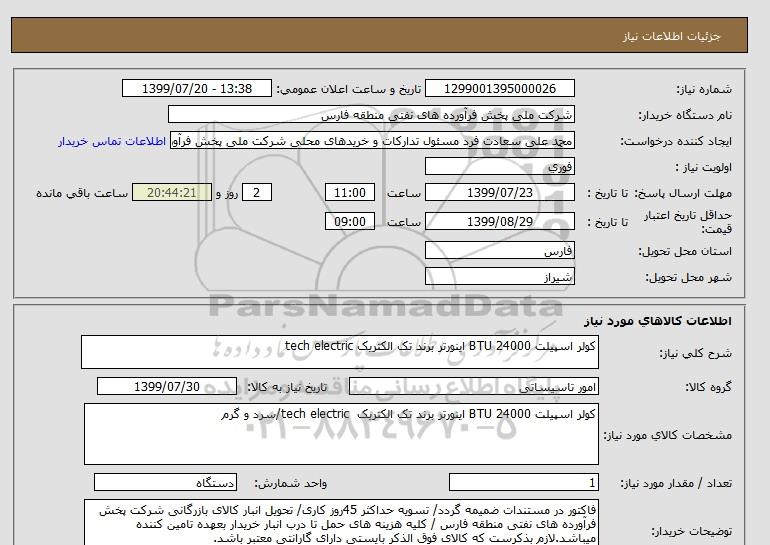
Task: Click the goods need date field 1399/07/30
Action: click(x=167, y=386)
